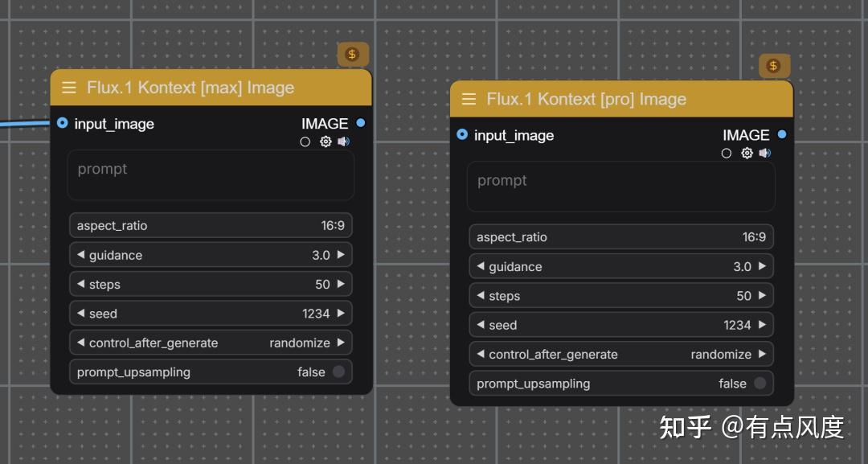Click the prompt text box on the [max] node
The image size is (868, 464).
[x=211, y=175]
